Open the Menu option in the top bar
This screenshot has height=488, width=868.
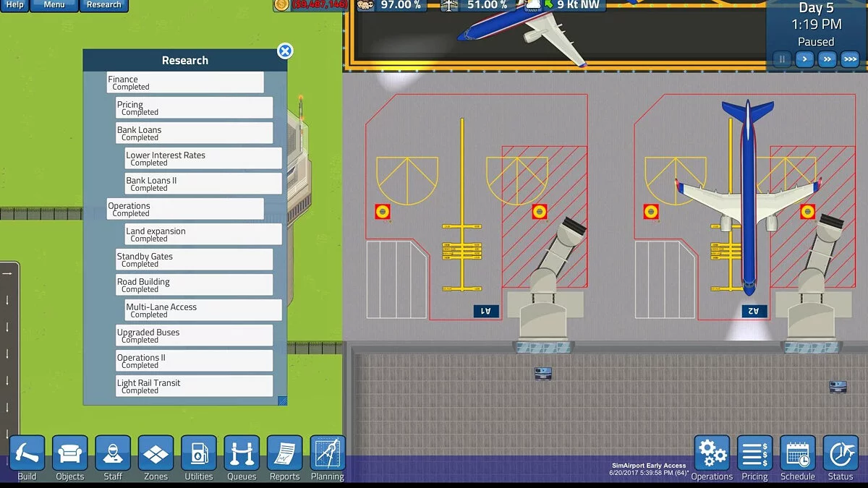coord(54,5)
